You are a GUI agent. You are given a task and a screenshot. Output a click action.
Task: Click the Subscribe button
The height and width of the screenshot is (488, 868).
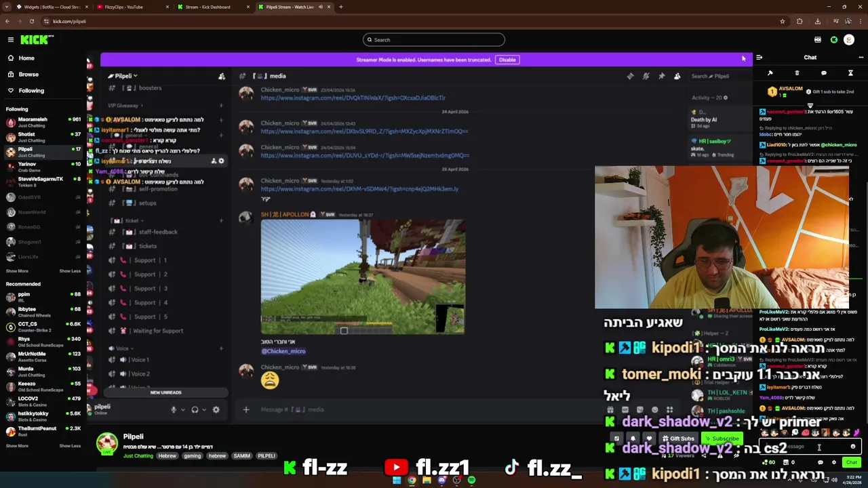coord(722,439)
